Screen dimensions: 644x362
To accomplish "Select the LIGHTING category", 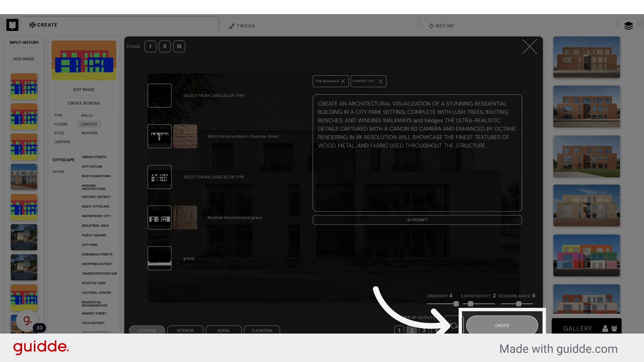I will tap(62, 142).
